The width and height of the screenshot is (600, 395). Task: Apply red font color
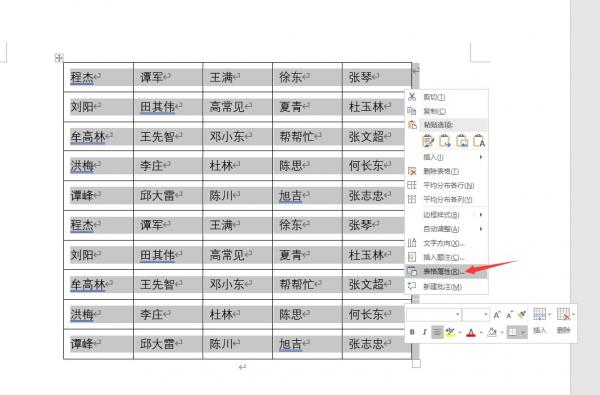click(471, 332)
